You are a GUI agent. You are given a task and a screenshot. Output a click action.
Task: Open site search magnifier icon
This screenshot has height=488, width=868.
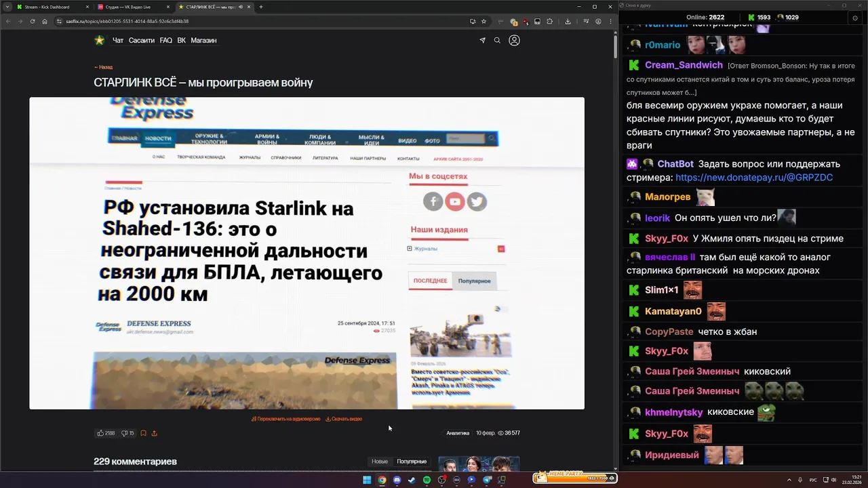tap(497, 40)
